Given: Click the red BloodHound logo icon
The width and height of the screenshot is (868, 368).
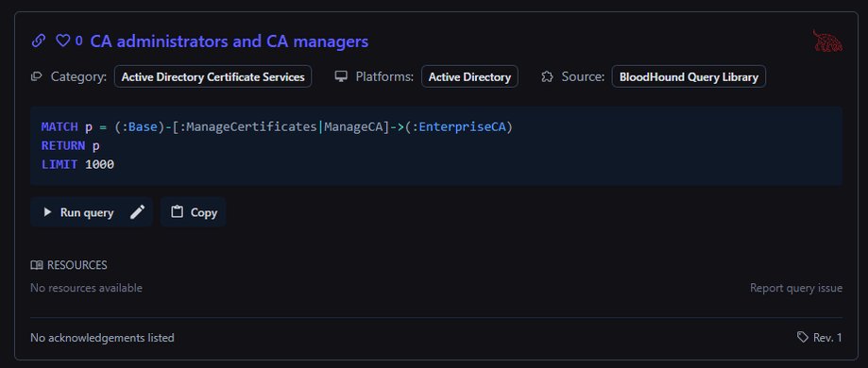Looking at the screenshot, I should (x=827, y=42).
